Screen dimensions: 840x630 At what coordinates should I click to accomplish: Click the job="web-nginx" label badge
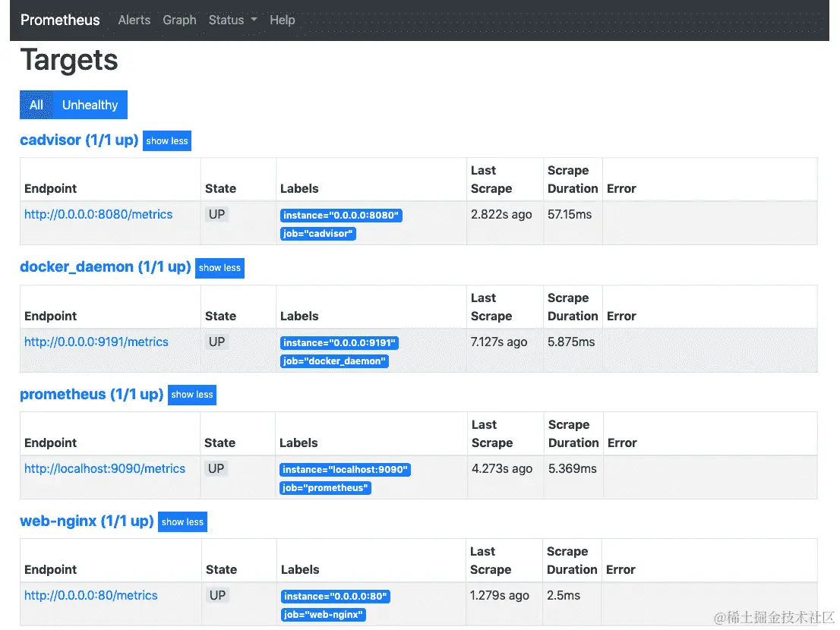(x=324, y=615)
